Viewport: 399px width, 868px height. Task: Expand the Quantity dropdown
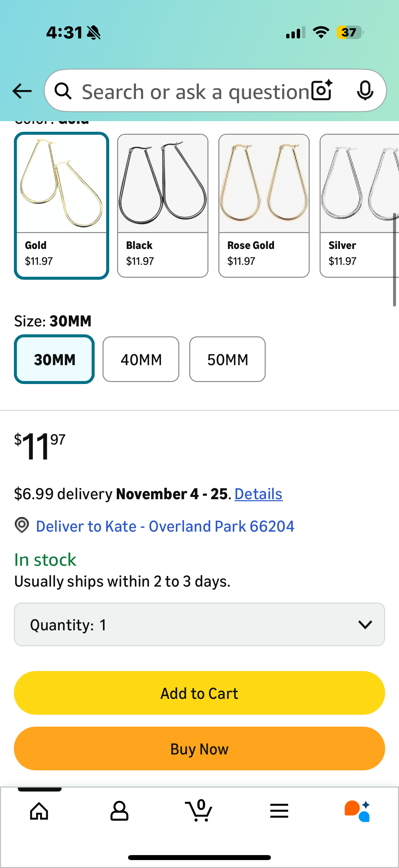coord(199,624)
